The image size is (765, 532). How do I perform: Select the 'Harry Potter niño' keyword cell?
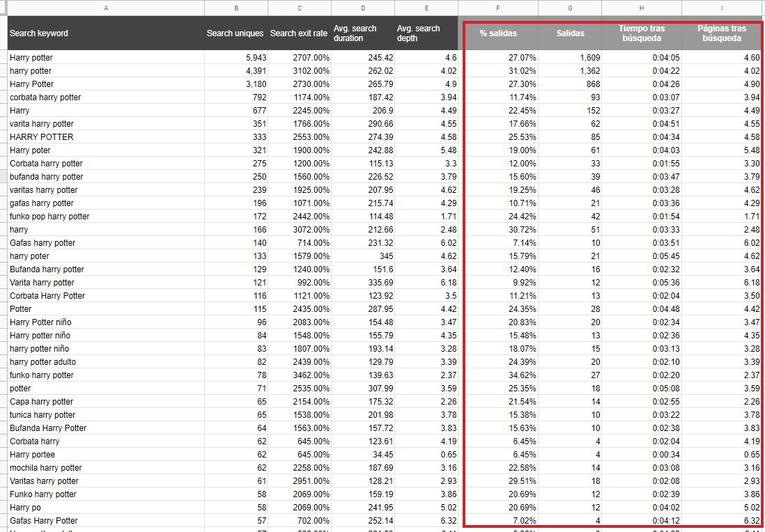pyautogui.click(x=106, y=322)
